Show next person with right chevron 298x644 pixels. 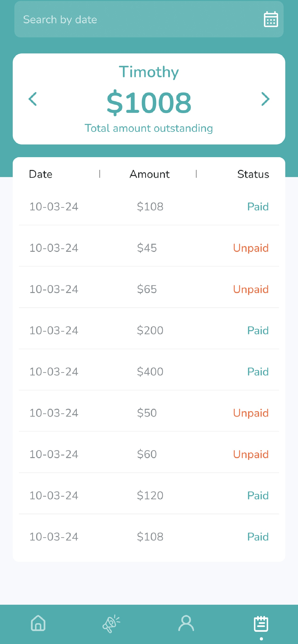(x=265, y=99)
